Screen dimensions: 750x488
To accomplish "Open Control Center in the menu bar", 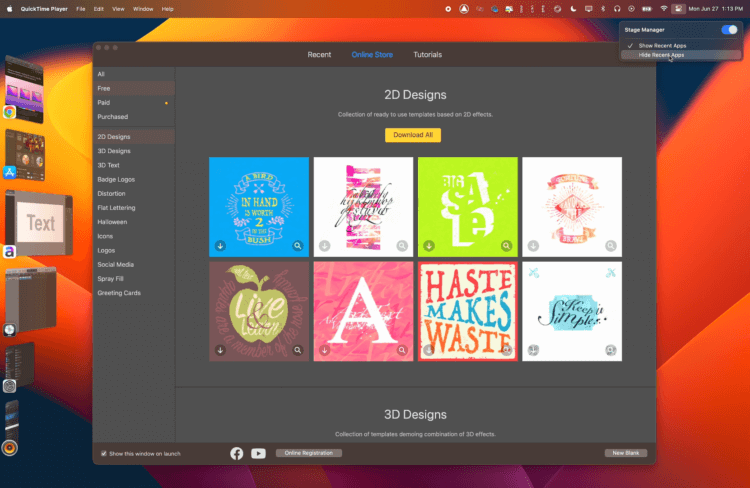I will pos(679,8).
